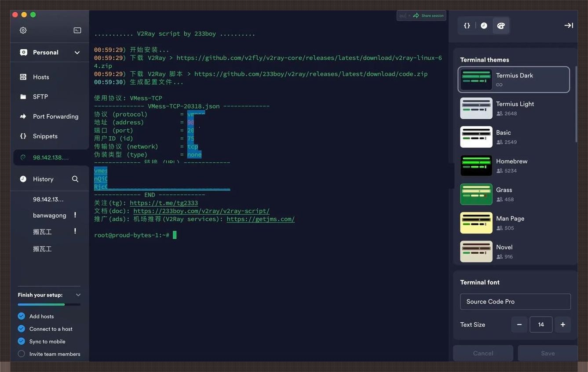
Task: Click the Terminal font Source Code Pro field
Action: (515, 302)
